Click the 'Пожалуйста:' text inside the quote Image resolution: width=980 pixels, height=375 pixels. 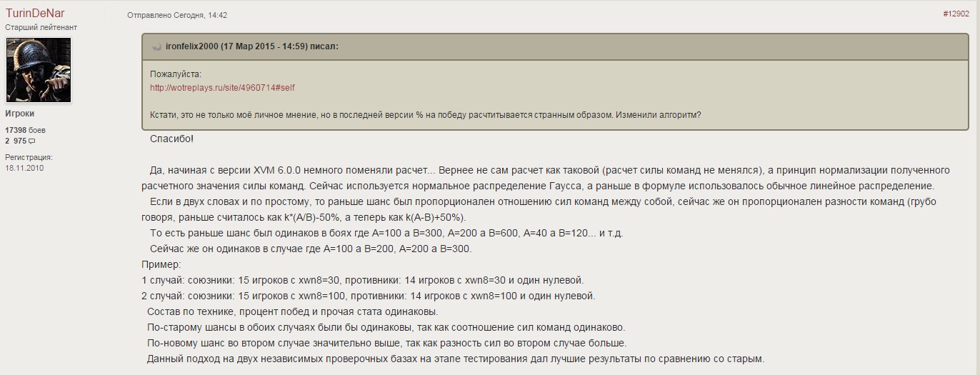tap(176, 74)
